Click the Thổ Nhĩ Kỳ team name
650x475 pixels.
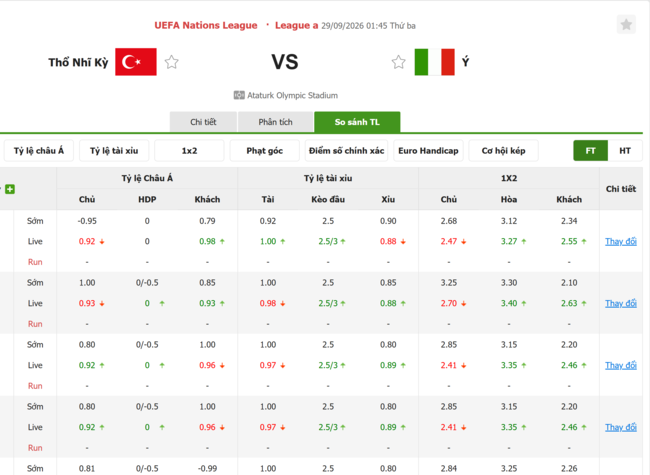click(78, 63)
